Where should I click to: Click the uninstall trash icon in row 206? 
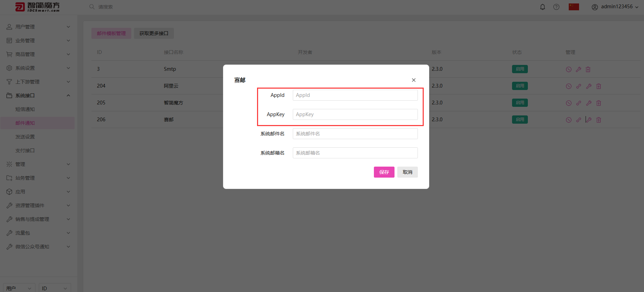599,120
